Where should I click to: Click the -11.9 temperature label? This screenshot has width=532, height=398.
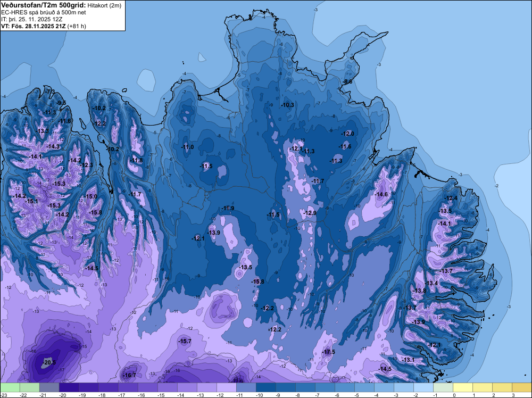pyautogui.click(x=228, y=209)
